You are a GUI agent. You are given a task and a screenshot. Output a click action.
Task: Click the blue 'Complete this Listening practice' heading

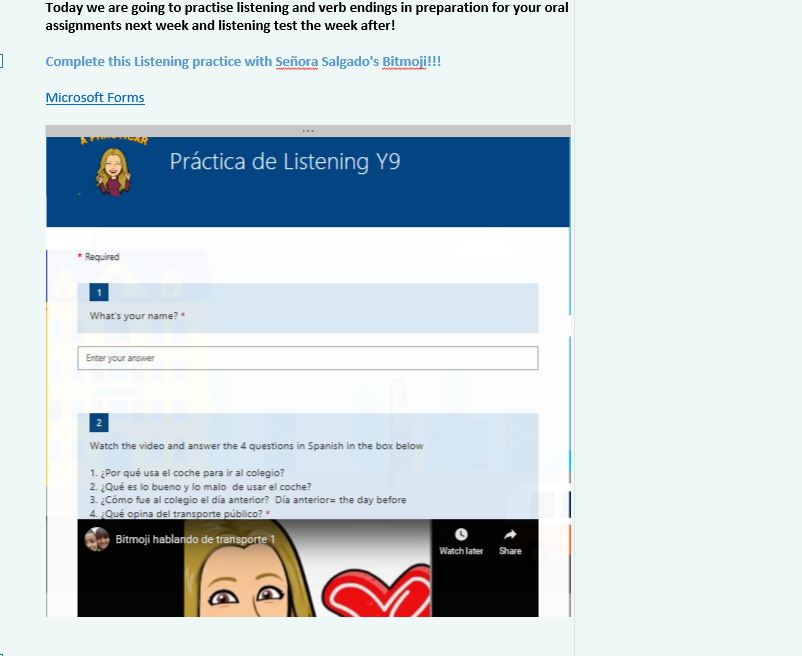point(243,61)
